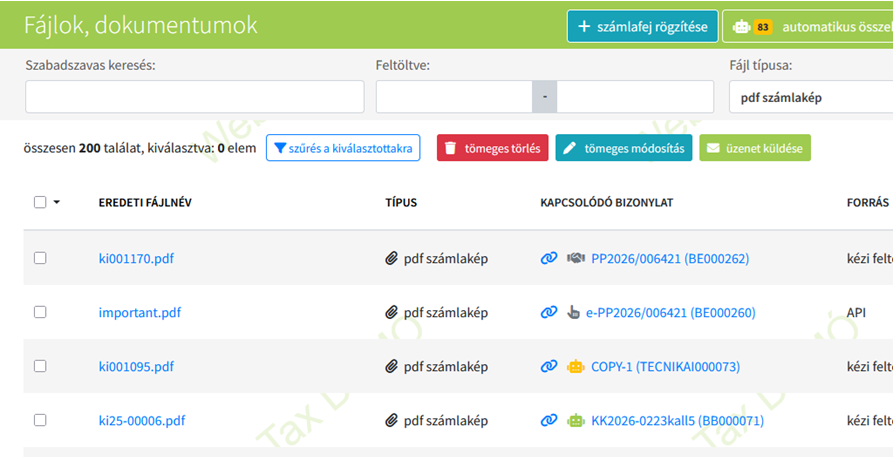Open the ki25-00006.pdf file link
894x457 pixels.
point(142,421)
